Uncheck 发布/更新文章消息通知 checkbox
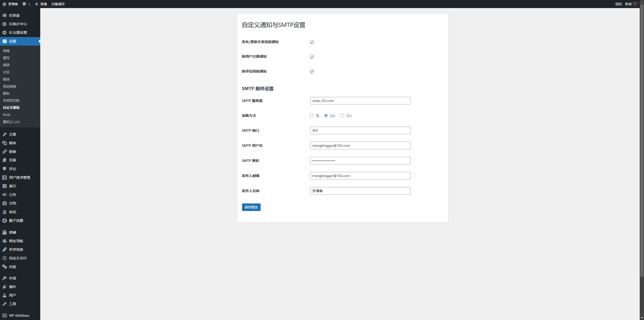Screen dimensions: 644x320 (x=312, y=42)
